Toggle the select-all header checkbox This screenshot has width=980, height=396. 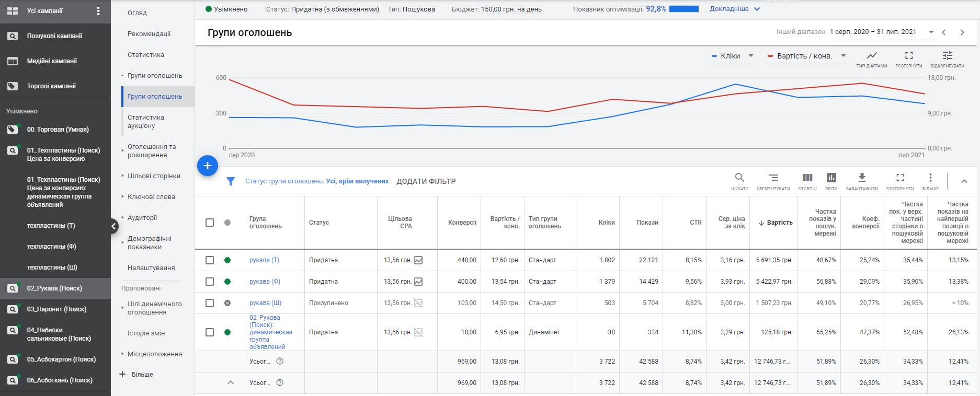click(x=210, y=223)
